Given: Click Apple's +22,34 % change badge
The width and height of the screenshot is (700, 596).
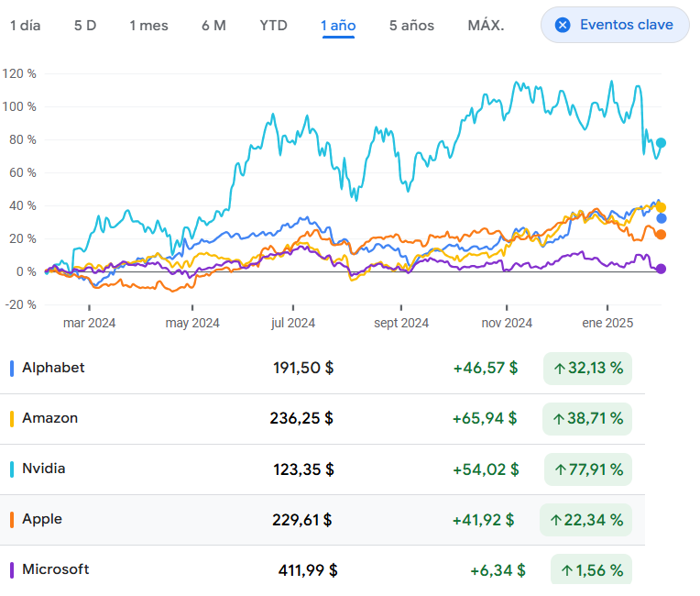Looking at the screenshot, I should pos(586,520).
